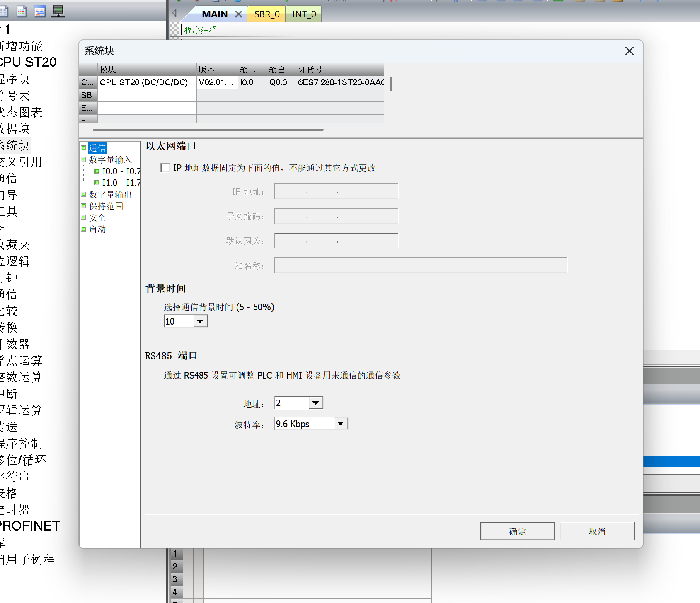Select CPU ST20 in the project tree
This screenshot has width=700, height=603.
[x=27, y=62]
